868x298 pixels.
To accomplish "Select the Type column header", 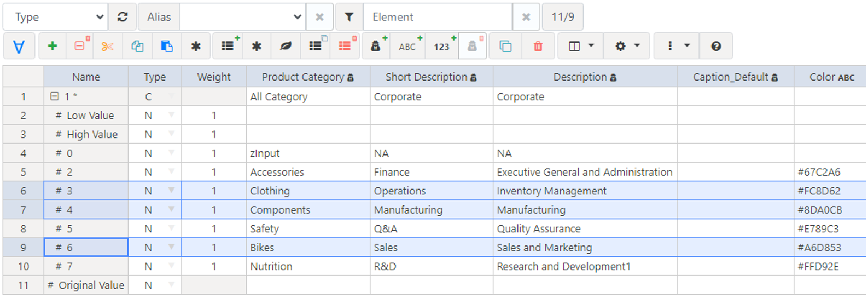I will (x=155, y=77).
